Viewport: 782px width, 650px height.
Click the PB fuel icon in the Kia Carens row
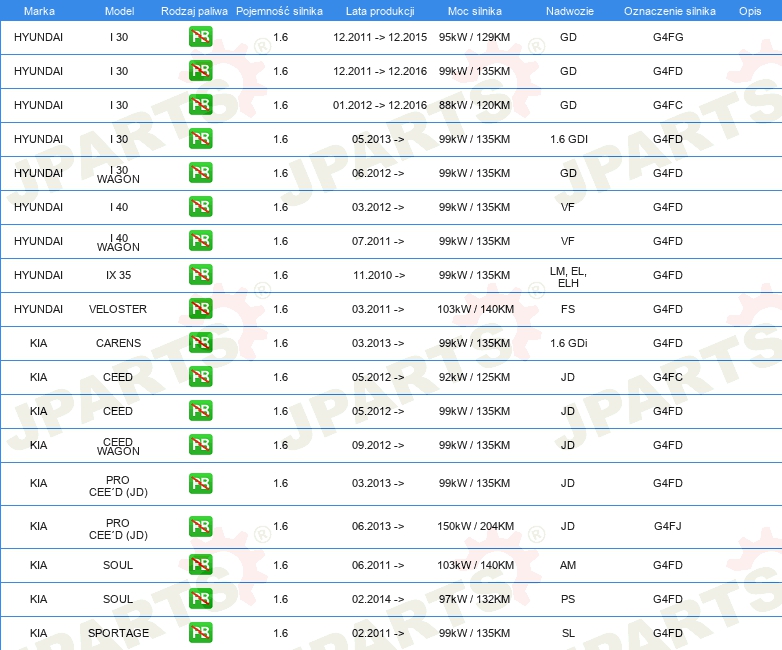tap(200, 343)
